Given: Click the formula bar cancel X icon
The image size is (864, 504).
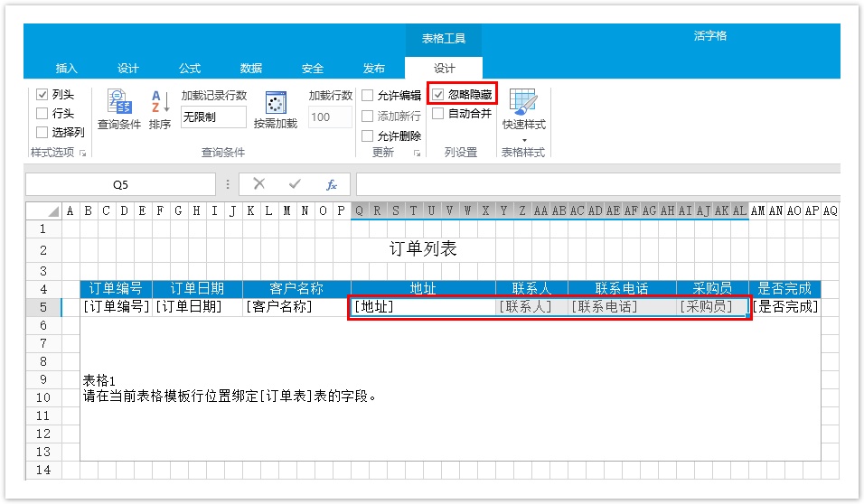Looking at the screenshot, I should tap(259, 184).
